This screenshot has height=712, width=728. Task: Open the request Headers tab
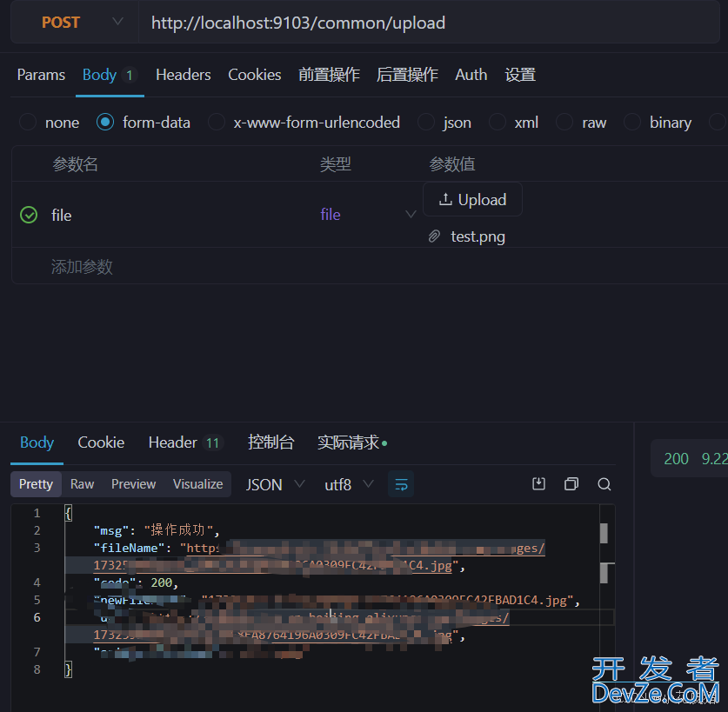tap(183, 75)
